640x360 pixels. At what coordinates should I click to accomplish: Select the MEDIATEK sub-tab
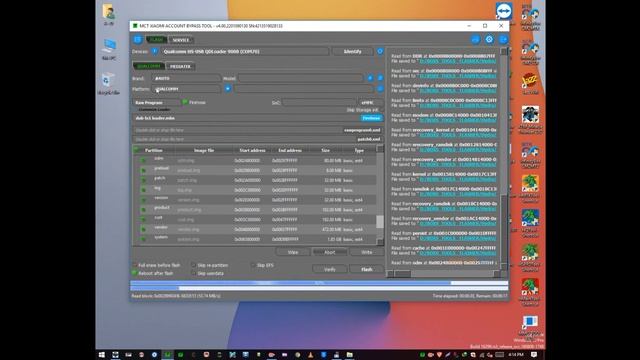pos(180,67)
